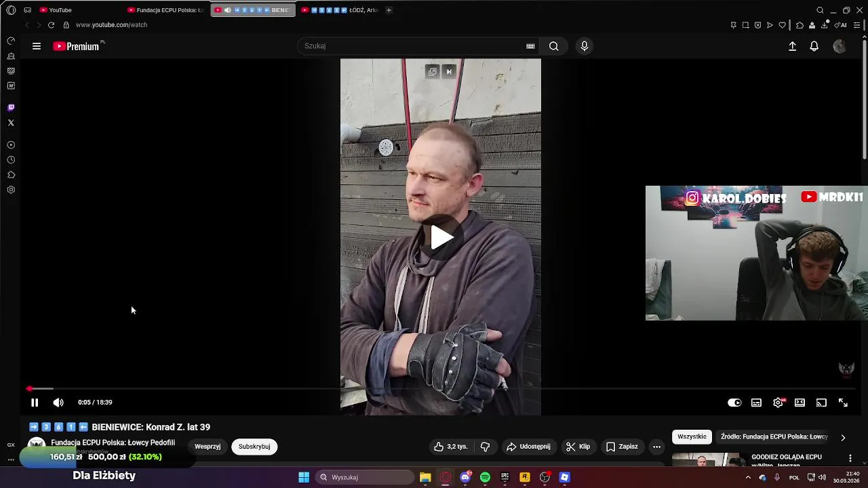Click the Wesprzyj button
This screenshot has width=868, height=488.
click(208, 447)
